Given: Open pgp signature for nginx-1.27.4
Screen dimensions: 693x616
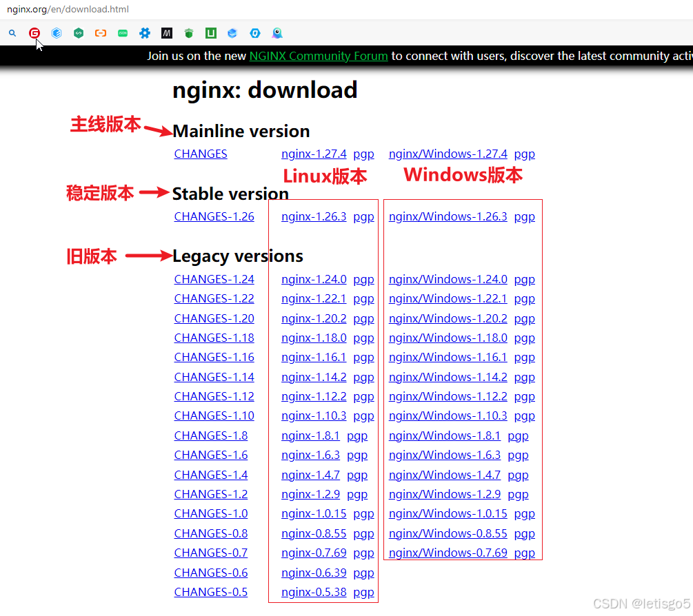Looking at the screenshot, I should [x=363, y=154].
